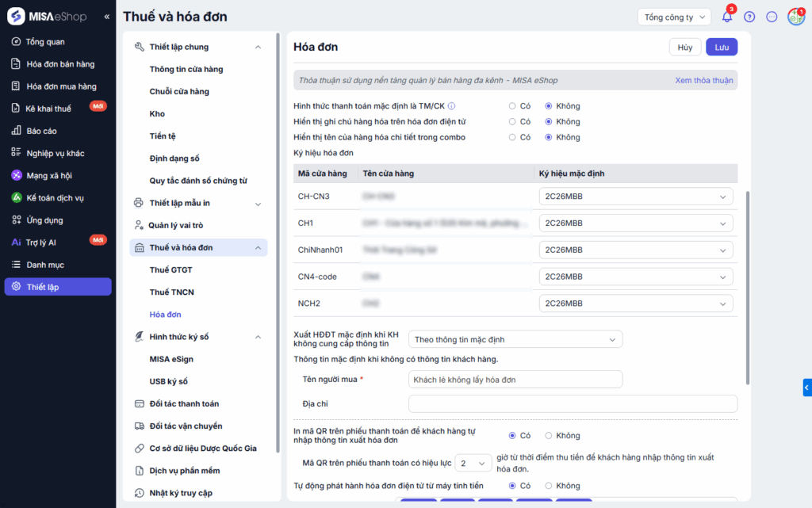Open the Tổng công ty branch dropdown
812x508 pixels.
(x=673, y=17)
